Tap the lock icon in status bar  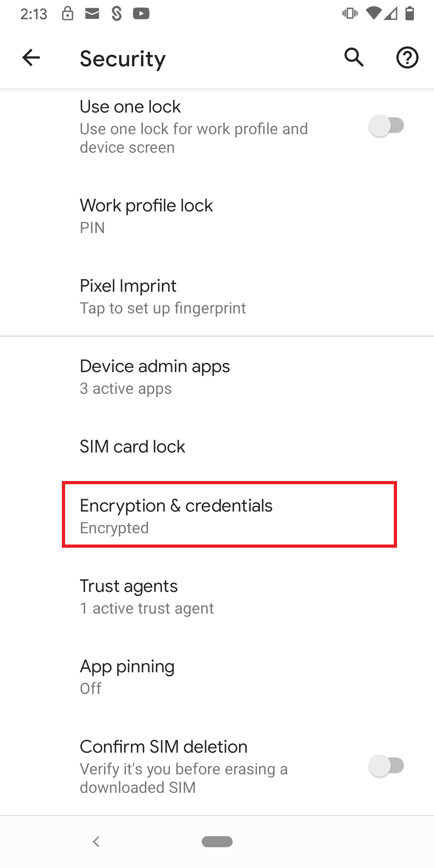(x=68, y=13)
